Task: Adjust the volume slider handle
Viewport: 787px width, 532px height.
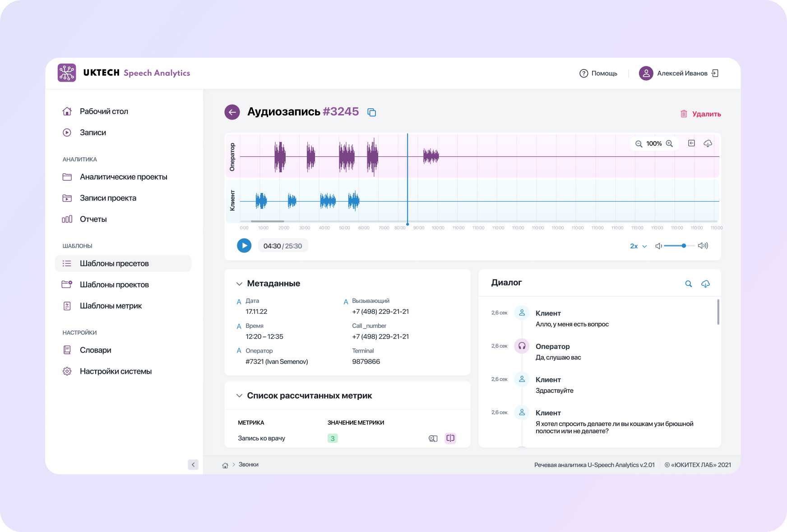Action: coord(684,246)
